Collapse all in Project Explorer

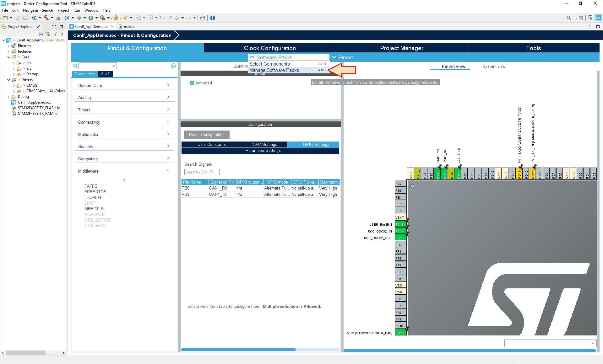41,34
